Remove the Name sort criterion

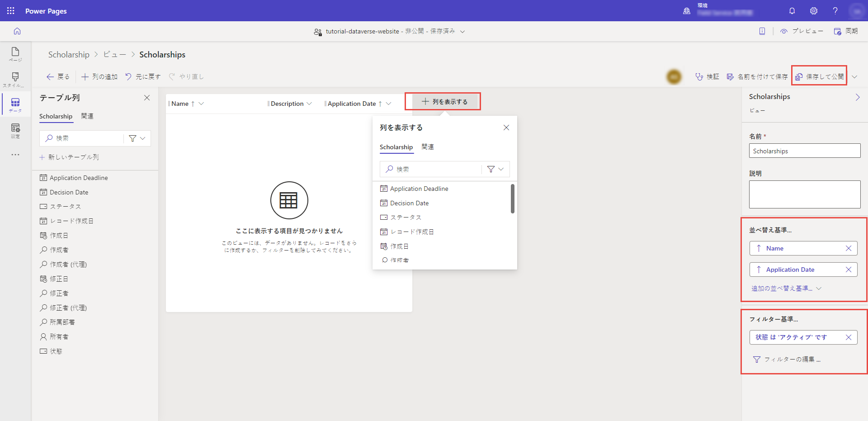(848, 248)
